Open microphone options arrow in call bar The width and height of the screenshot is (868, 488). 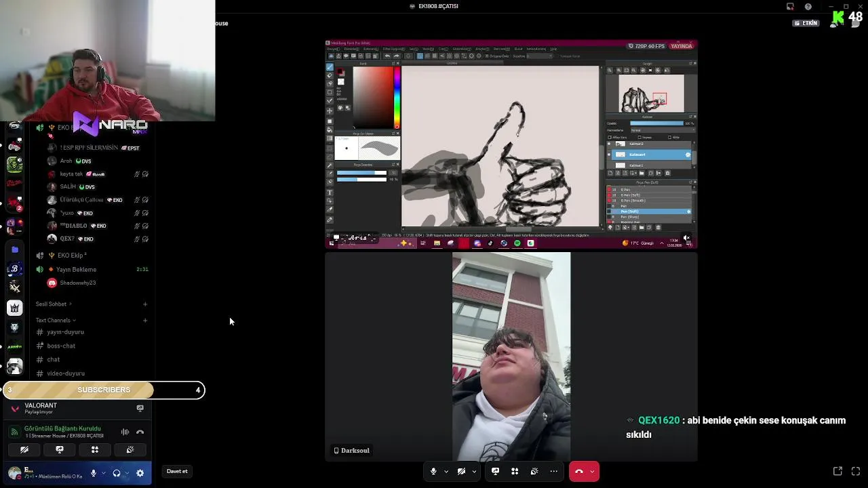(x=446, y=471)
